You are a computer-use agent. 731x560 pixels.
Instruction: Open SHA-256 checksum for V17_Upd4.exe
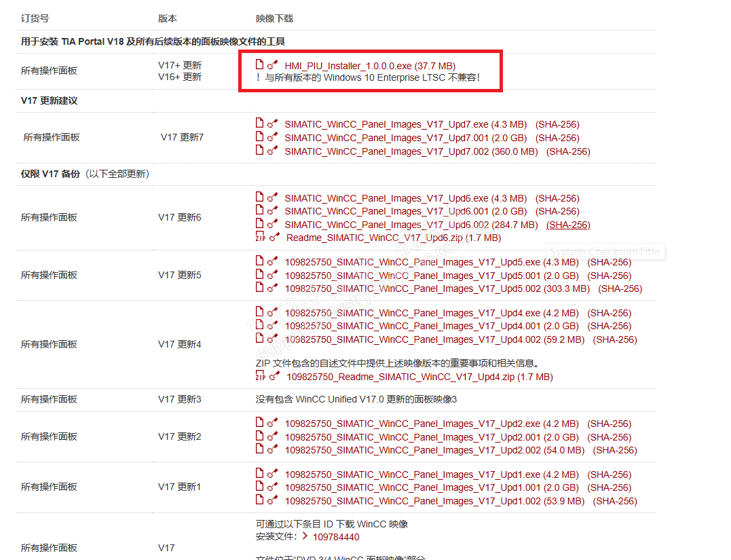pyautogui.click(x=610, y=313)
